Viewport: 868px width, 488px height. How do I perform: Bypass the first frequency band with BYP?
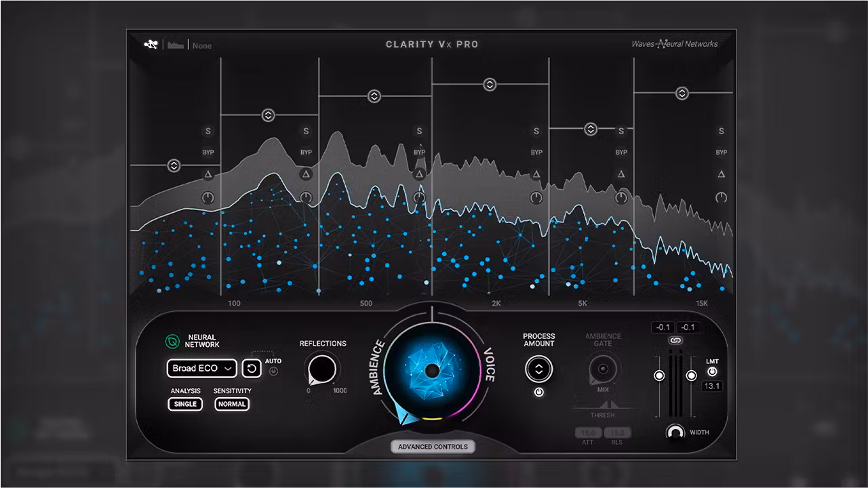(x=208, y=152)
